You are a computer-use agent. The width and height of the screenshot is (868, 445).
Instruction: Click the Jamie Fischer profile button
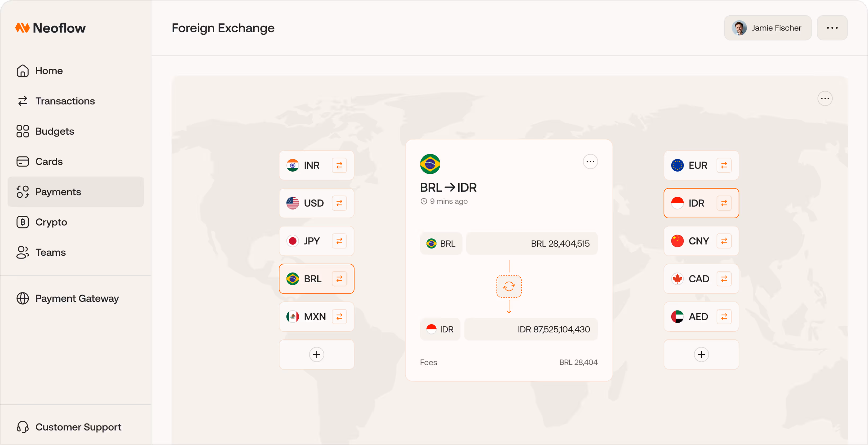[768, 28]
